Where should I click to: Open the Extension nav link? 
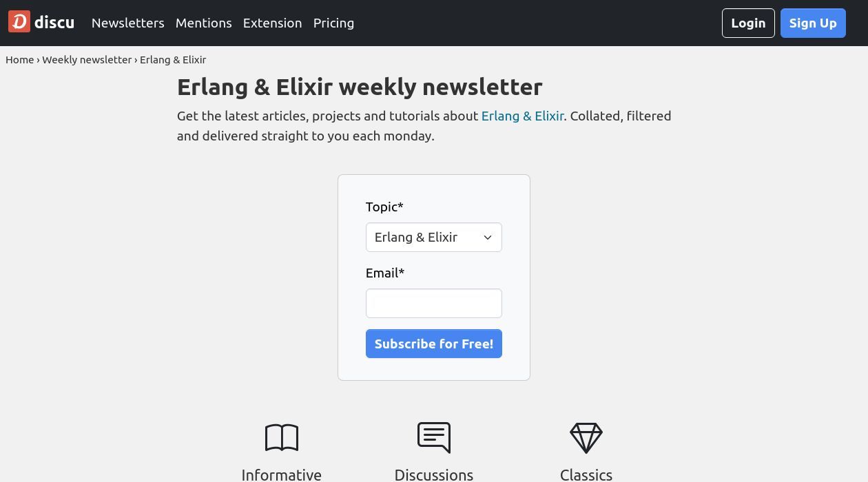[x=272, y=23]
